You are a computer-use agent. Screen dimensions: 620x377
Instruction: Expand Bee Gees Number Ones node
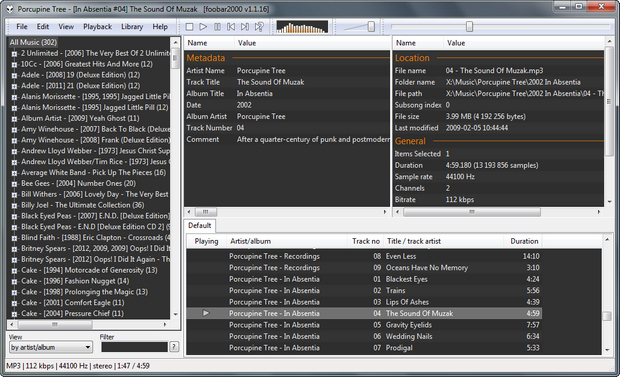coord(14,184)
